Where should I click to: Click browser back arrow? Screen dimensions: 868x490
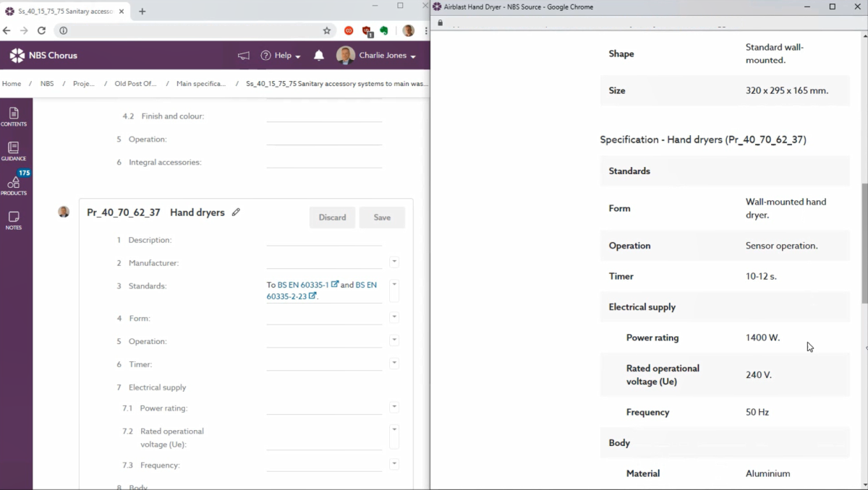pos(7,30)
